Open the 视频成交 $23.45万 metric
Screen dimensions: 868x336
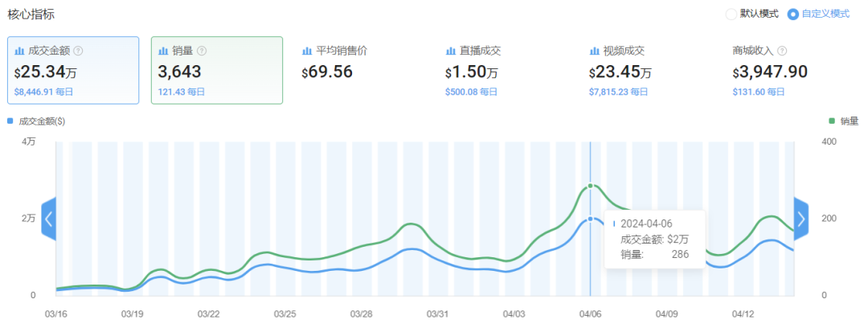click(635, 70)
